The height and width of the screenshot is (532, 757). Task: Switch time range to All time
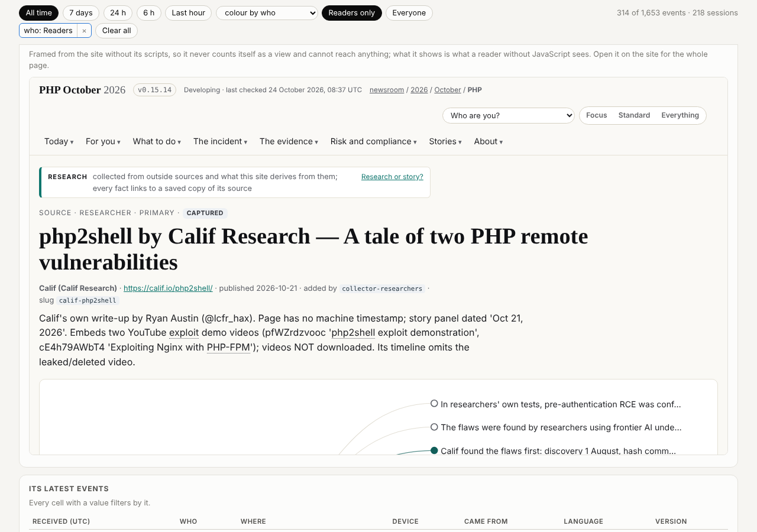pos(39,13)
